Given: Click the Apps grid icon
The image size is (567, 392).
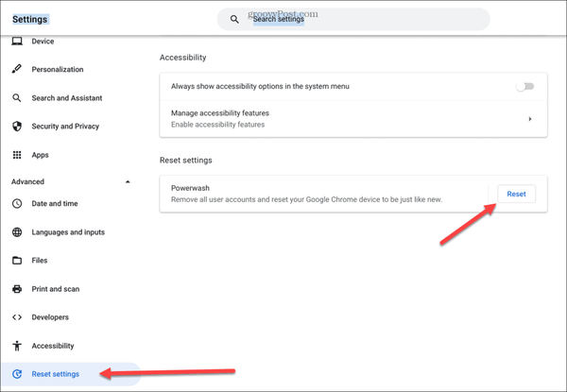Looking at the screenshot, I should click(x=17, y=155).
